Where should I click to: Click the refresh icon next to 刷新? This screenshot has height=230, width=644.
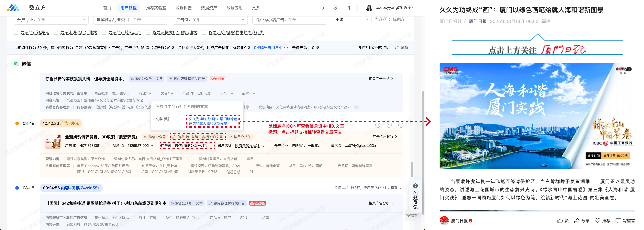397,48
